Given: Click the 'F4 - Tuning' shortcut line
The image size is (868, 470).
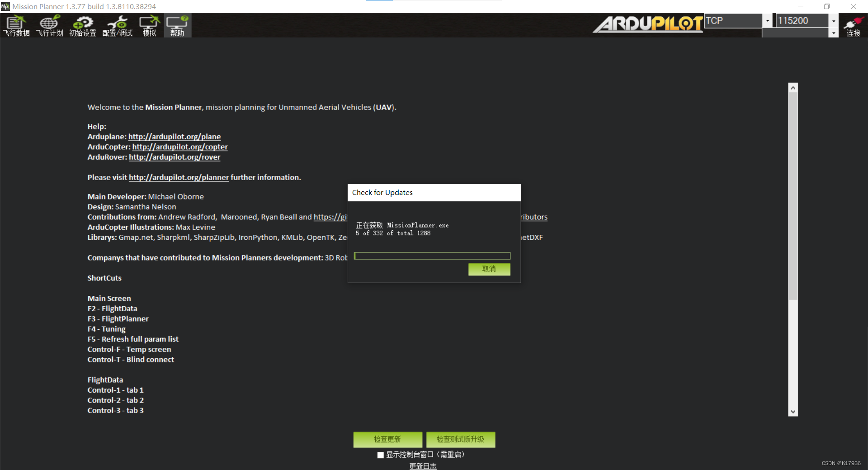Looking at the screenshot, I should (x=107, y=329).
